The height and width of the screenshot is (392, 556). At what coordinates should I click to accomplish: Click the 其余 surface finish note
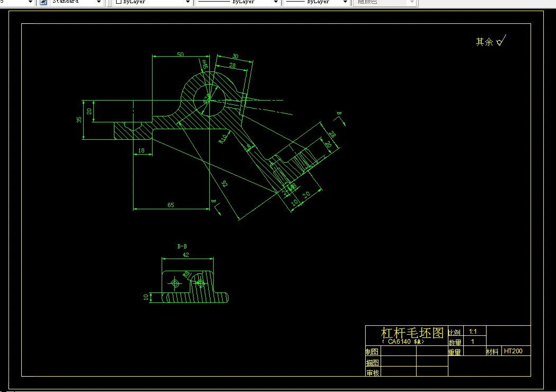click(x=484, y=42)
